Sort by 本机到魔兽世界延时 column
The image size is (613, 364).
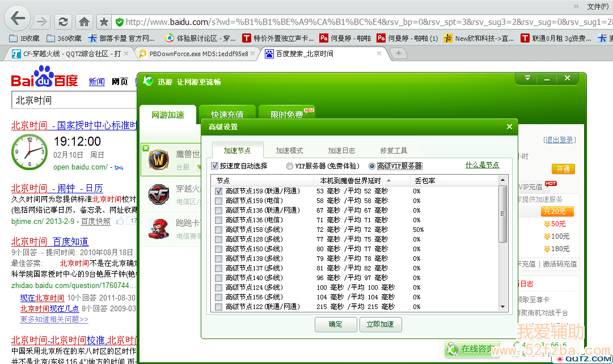pyautogui.click(x=362, y=181)
